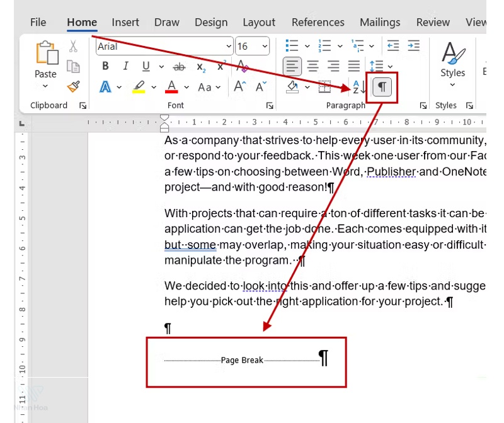Expand underline style options arrow
Screen dimensions: 504x423
pyautogui.click(x=161, y=67)
